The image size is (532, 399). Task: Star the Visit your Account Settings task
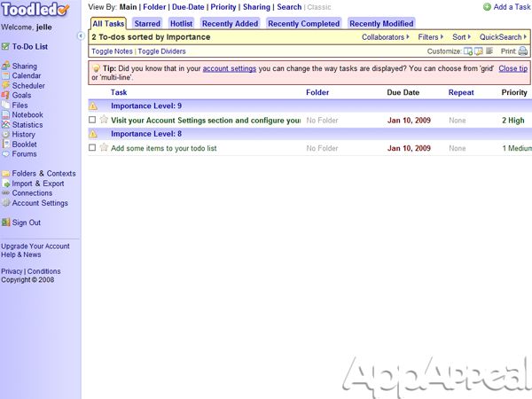(x=104, y=120)
